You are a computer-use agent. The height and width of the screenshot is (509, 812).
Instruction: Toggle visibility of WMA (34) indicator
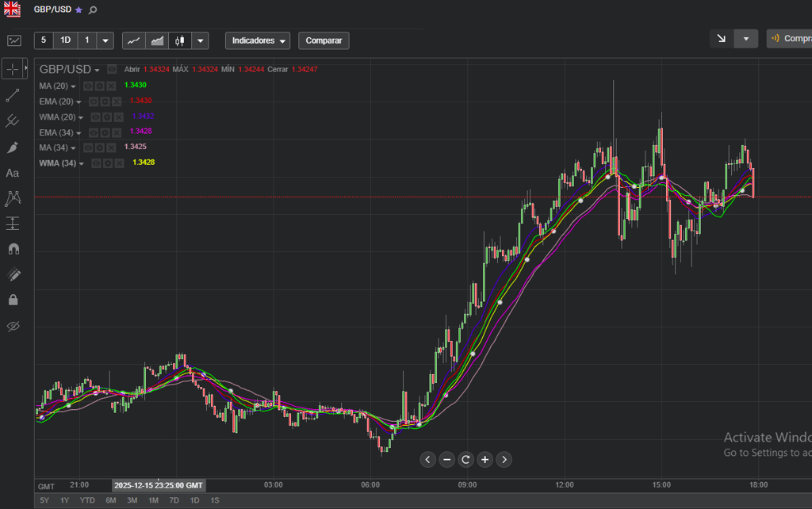pyautogui.click(x=96, y=163)
